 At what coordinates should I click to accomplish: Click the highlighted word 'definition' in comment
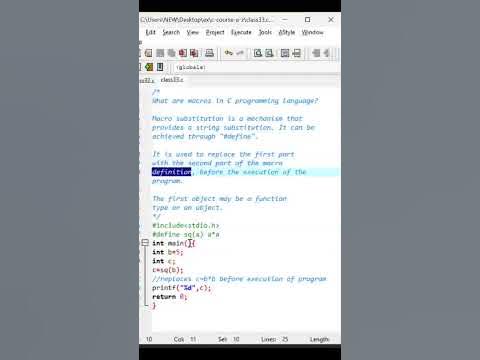172,172
